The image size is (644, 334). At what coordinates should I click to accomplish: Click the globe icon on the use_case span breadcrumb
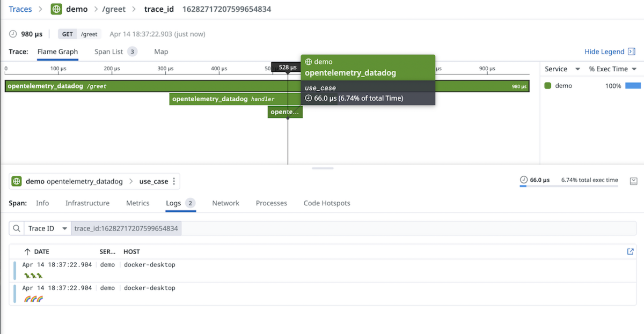coord(17,181)
